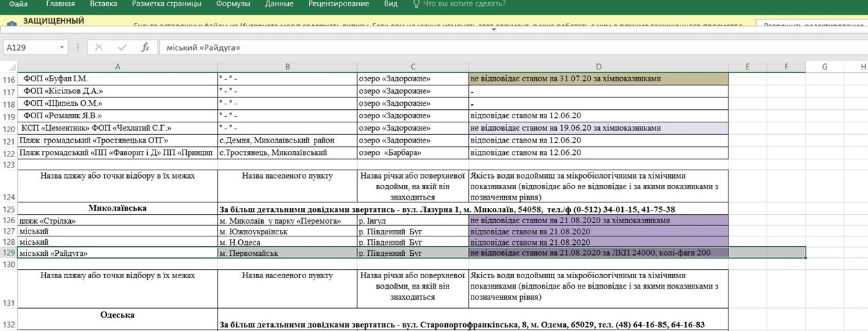Select column H header
This screenshot has height=331, width=868.
[856, 67]
